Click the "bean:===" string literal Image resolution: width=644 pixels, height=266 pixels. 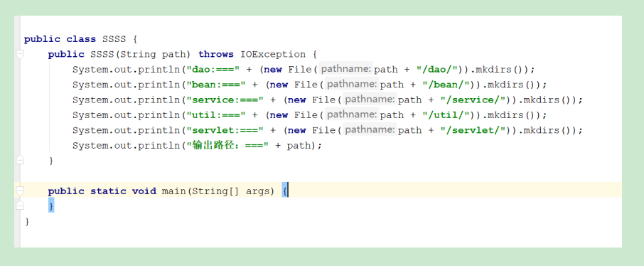[x=215, y=85]
